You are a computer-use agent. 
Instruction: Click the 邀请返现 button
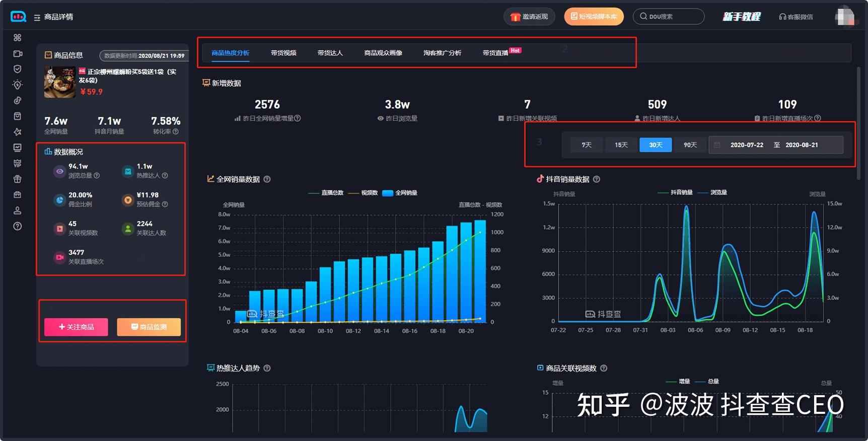(x=529, y=17)
